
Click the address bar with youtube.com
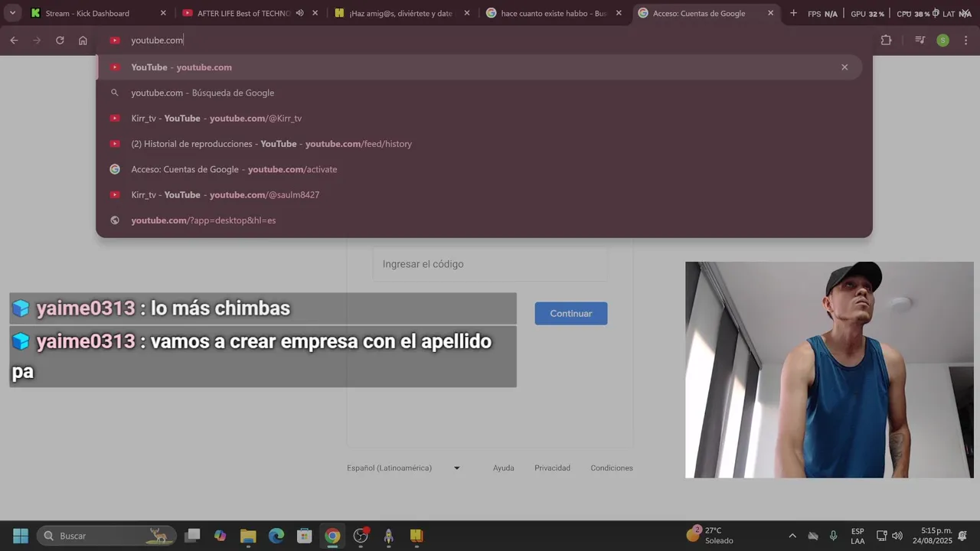click(x=485, y=41)
